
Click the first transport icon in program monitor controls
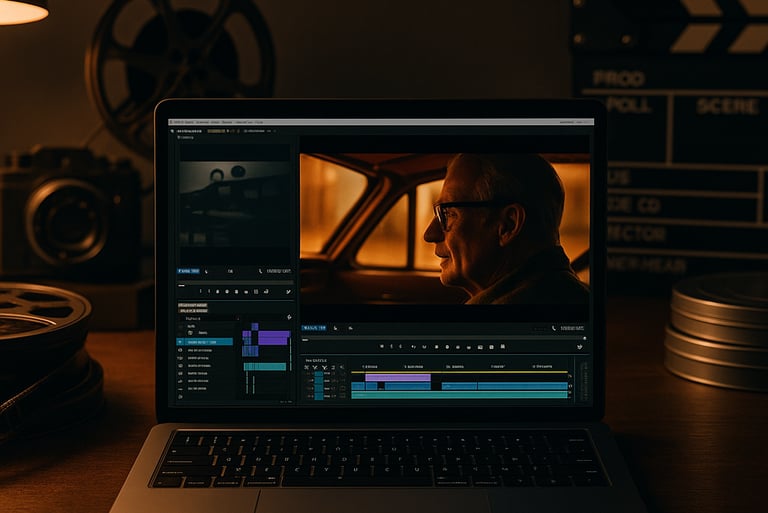(x=382, y=346)
